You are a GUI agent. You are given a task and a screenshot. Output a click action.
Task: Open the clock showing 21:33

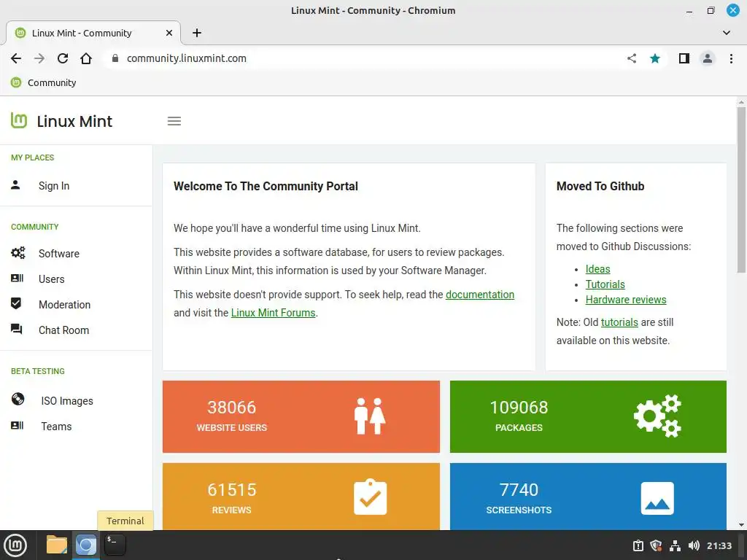[719, 545]
